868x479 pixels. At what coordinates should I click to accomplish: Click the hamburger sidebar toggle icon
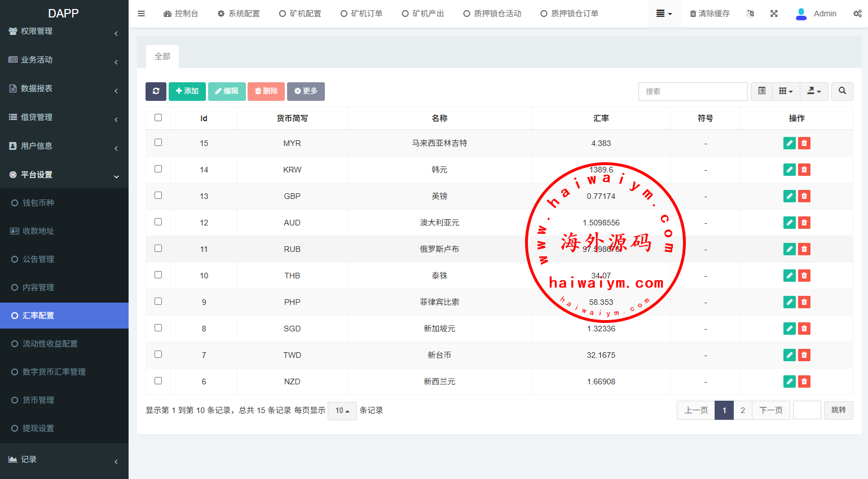(142, 14)
